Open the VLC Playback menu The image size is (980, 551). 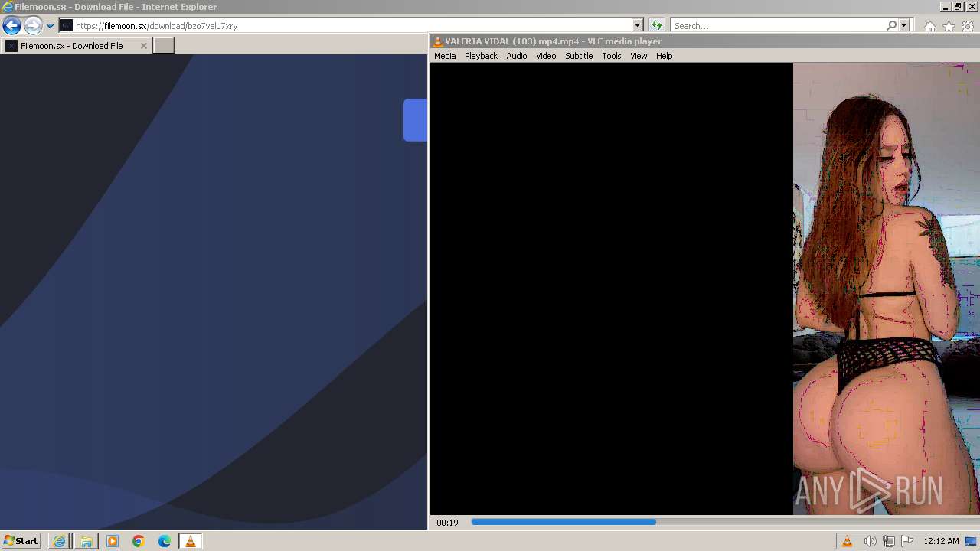click(481, 56)
